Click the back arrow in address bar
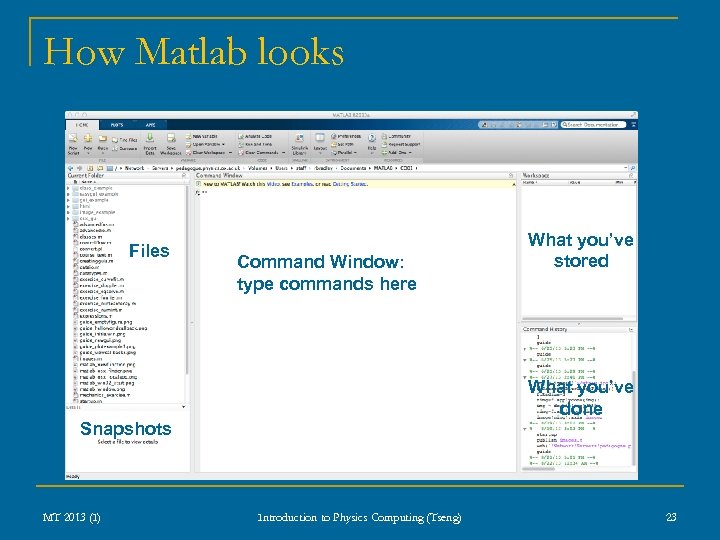 tap(71, 168)
